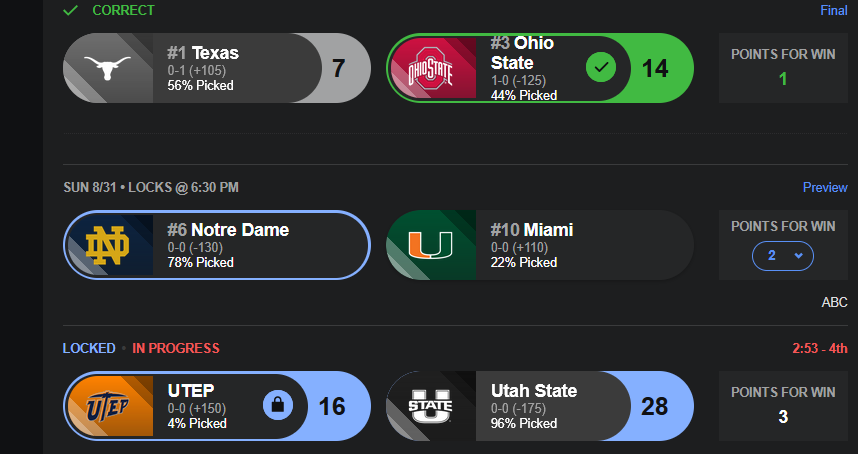The height and width of the screenshot is (454, 858).
Task: Click the 2:53 - 4th game status
Action: coord(820,348)
